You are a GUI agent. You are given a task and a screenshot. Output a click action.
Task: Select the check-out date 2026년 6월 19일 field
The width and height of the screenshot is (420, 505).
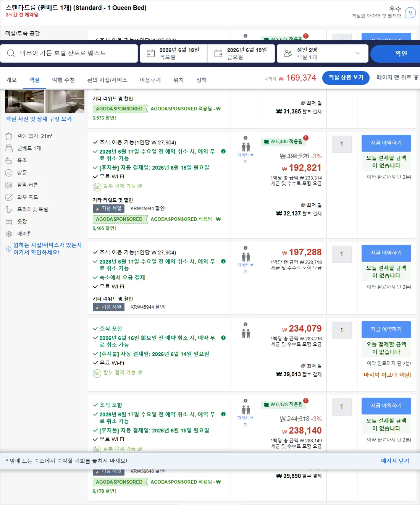click(241, 53)
